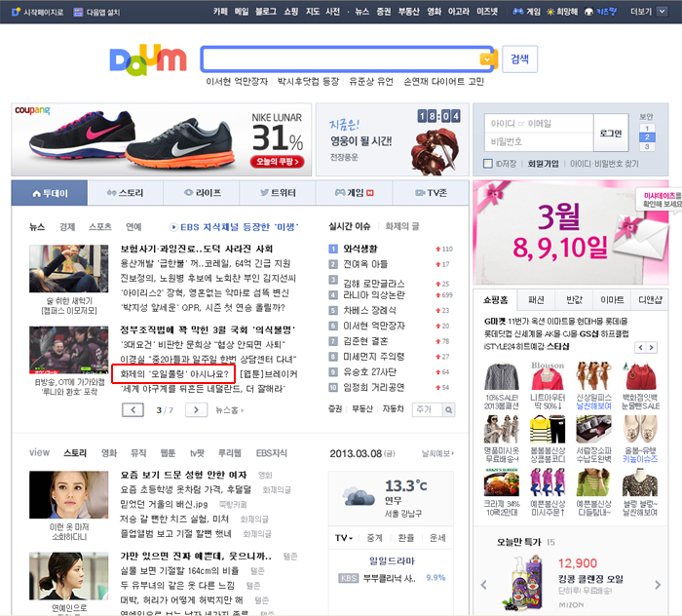Viewport: 682px width, 616px height.
Task: Switch to the 게임 tab with N badge
Action: pyautogui.click(x=354, y=193)
